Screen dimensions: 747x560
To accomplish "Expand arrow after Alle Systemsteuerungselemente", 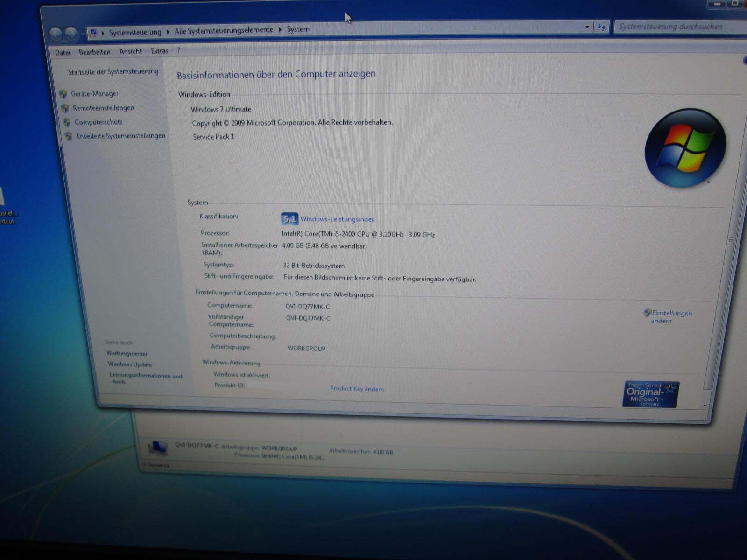I will (280, 30).
